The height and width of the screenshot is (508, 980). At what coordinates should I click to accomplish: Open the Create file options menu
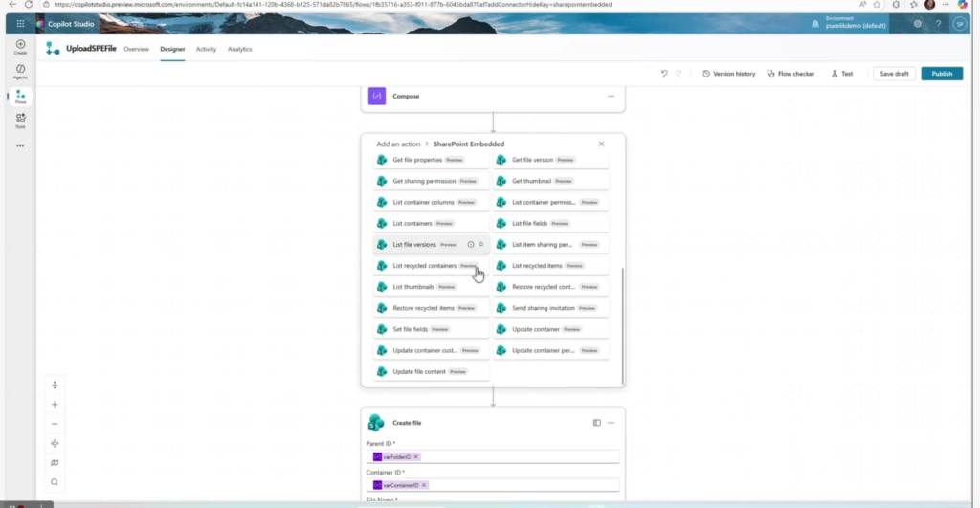click(611, 423)
